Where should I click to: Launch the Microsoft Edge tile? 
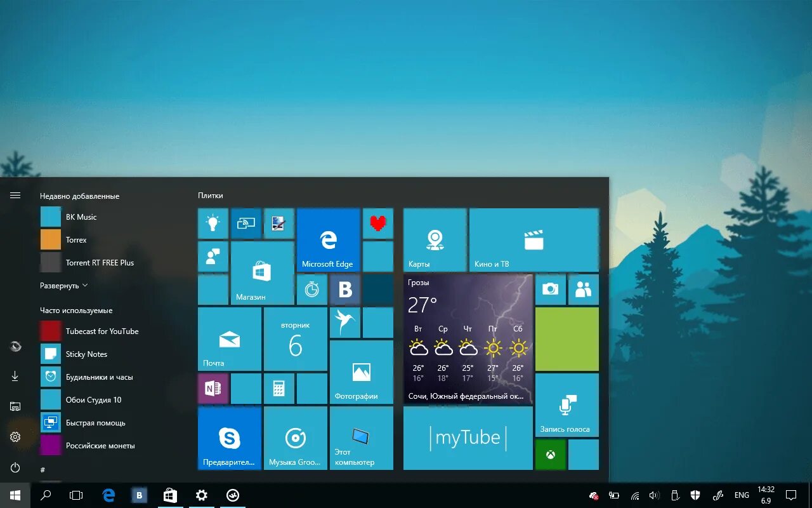pyautogui.click(x=329, y=240)
